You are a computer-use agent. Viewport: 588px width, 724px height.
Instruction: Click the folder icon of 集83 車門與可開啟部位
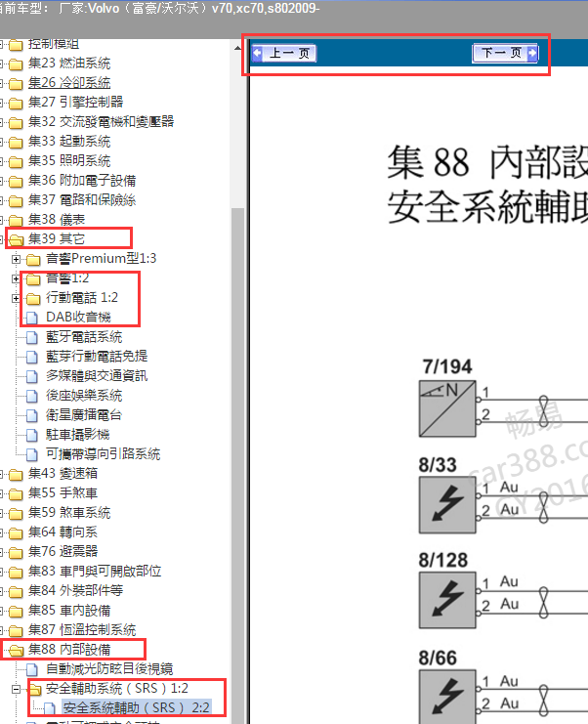tap(16, 573)
